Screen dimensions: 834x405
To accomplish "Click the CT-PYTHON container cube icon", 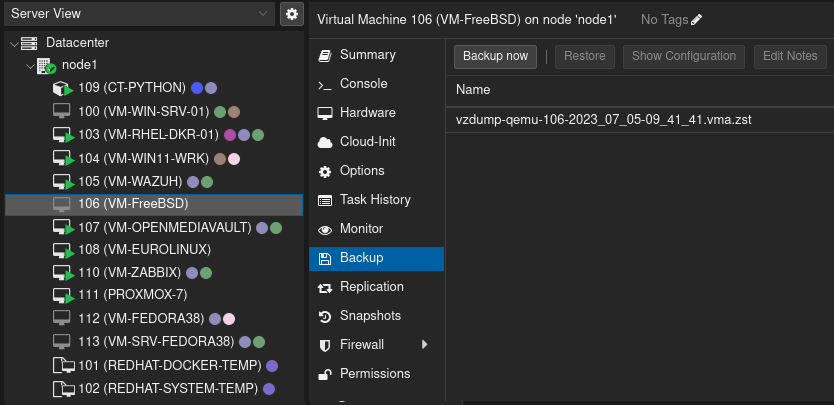I will 62,88.
